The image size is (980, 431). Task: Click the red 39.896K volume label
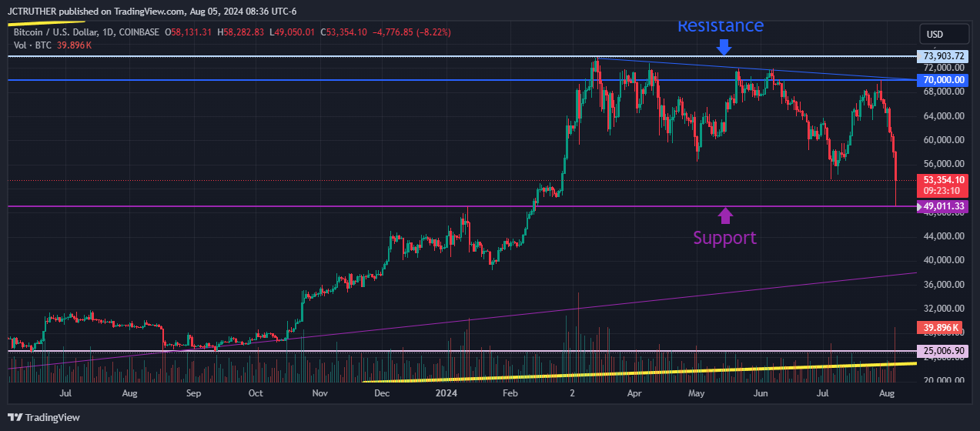coord(941,328)
